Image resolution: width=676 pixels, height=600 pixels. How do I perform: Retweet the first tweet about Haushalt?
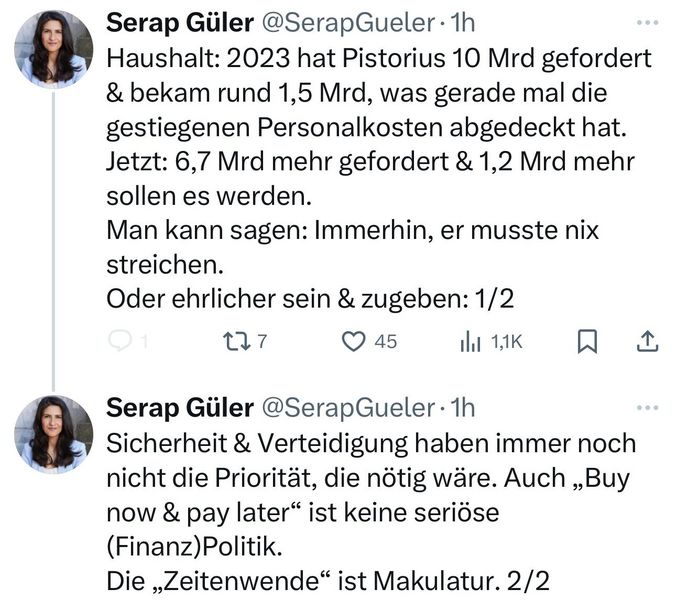(236, 341)
